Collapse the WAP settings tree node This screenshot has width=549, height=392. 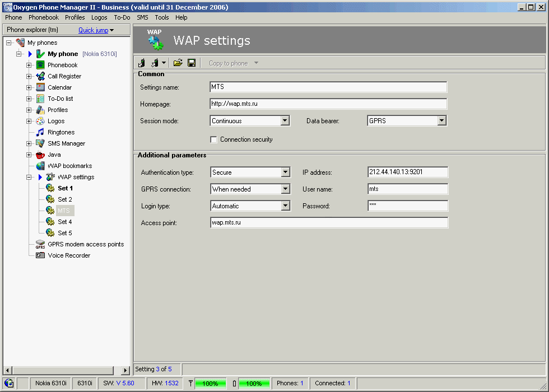[x=29, y=177]
